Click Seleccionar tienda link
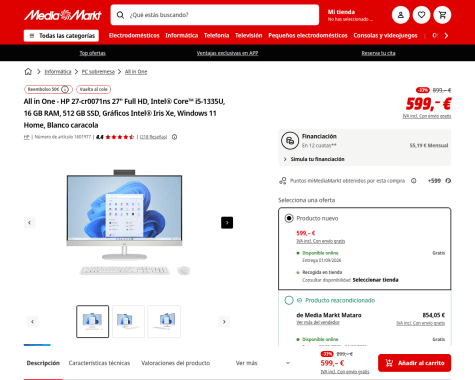 coord(375,280)
